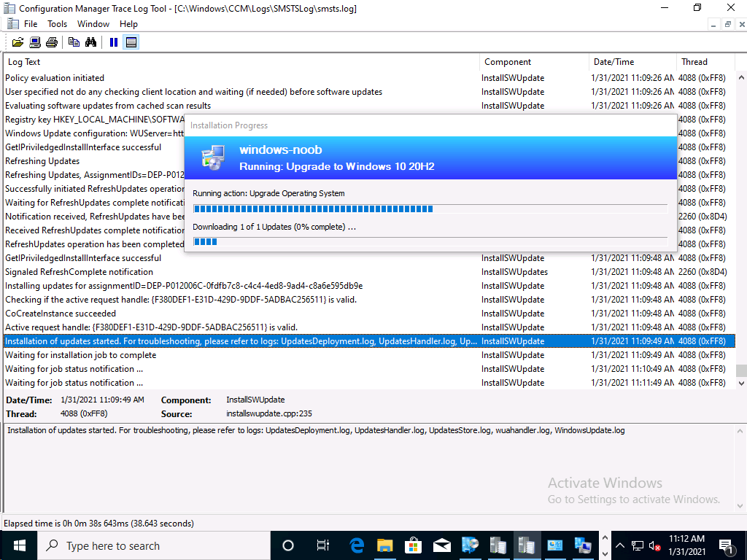Click the InstallSWUpdates component cell
Image resolution: width=747 pixels, height=560 pixels.
point(514,272)
